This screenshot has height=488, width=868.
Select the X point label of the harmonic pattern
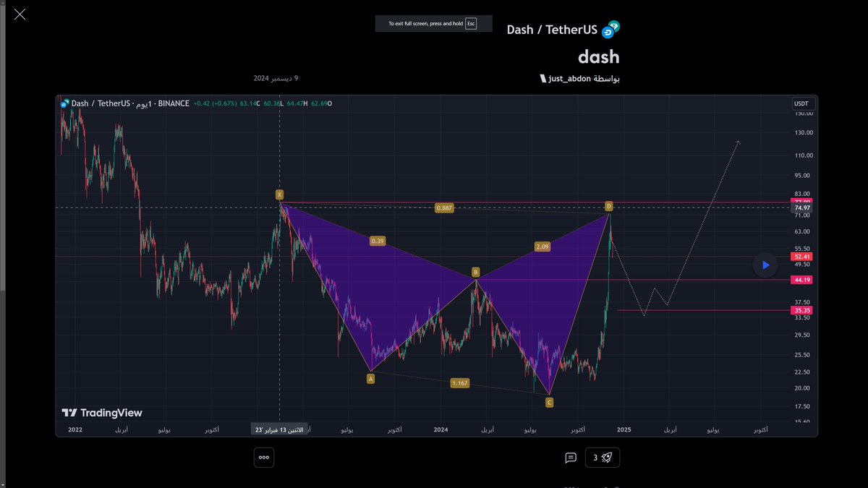point(279,194)
